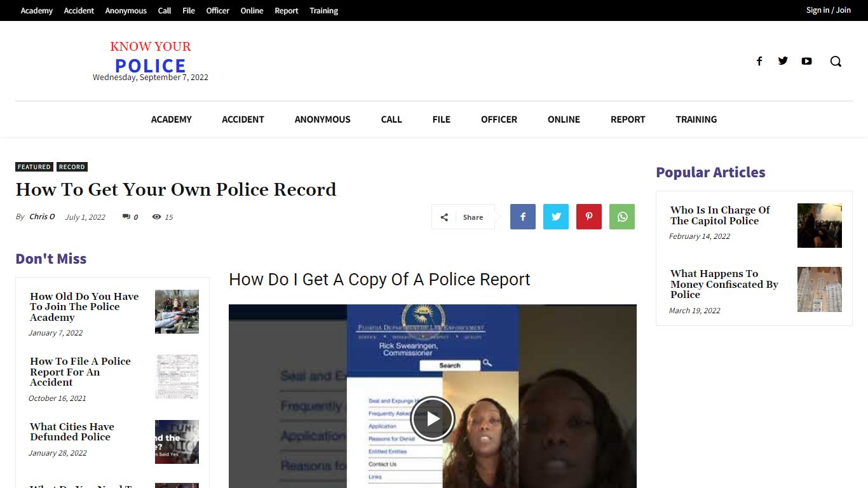Select FILE in main navigation

pos(442,119)
